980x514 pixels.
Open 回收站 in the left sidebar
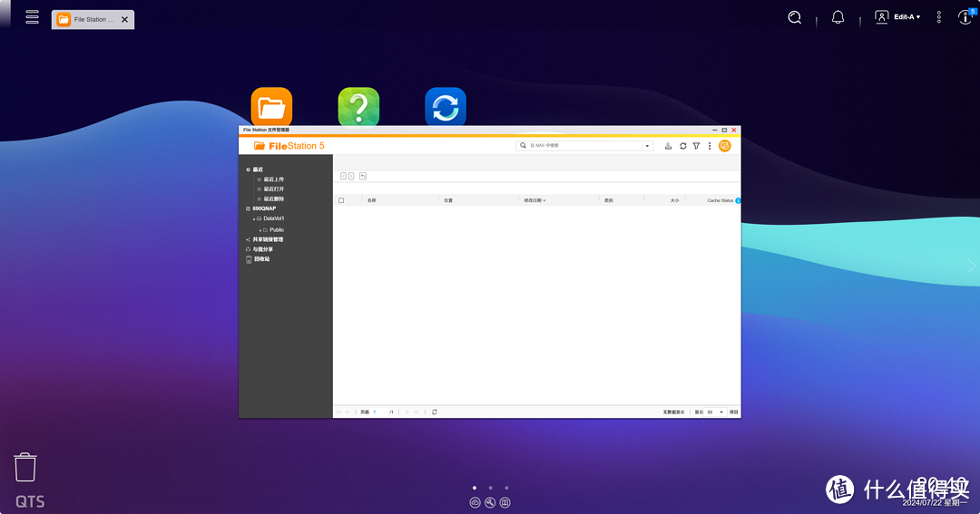click(x=260, y=259)
